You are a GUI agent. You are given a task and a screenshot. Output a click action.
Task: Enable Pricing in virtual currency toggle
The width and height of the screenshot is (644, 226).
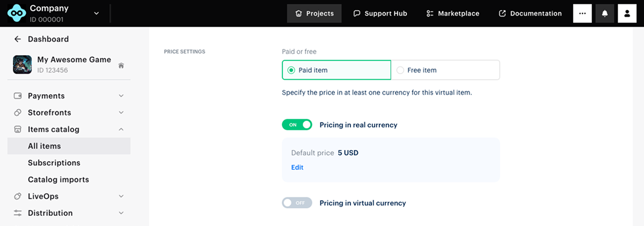point(297,203)
